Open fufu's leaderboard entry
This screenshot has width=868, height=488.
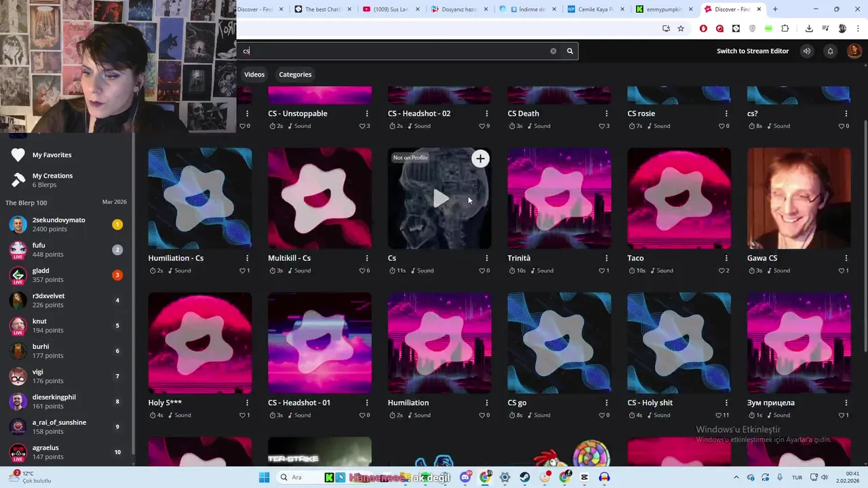[x=66, y=249]
